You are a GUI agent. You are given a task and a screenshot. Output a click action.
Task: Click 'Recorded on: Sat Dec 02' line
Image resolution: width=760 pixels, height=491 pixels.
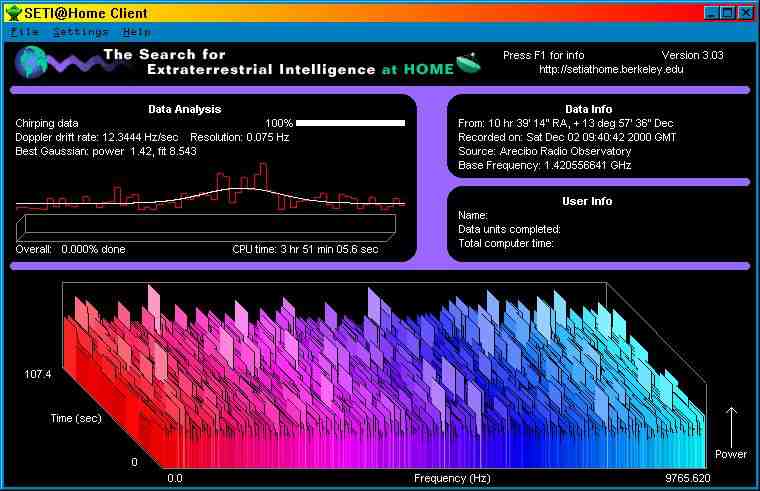coord(567,137)
